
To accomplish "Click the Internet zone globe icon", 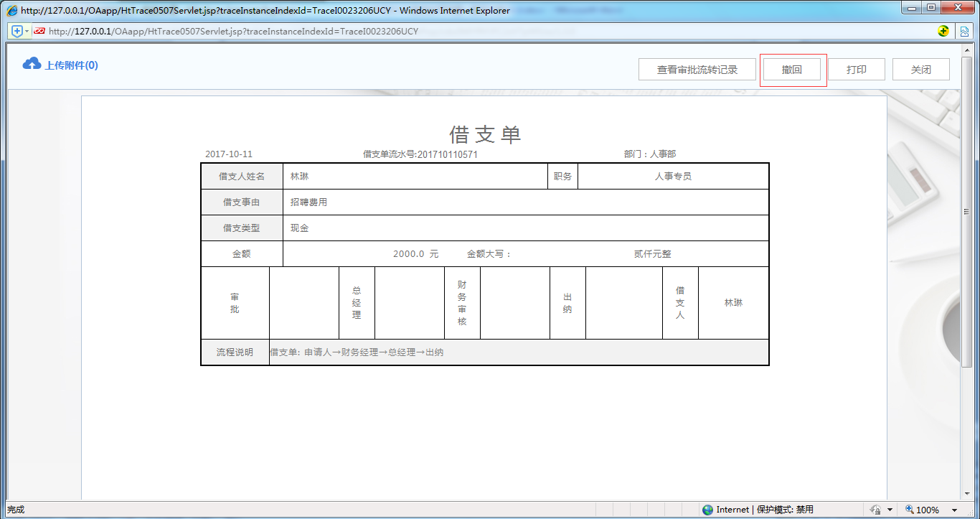I will (x=708, y=510).
